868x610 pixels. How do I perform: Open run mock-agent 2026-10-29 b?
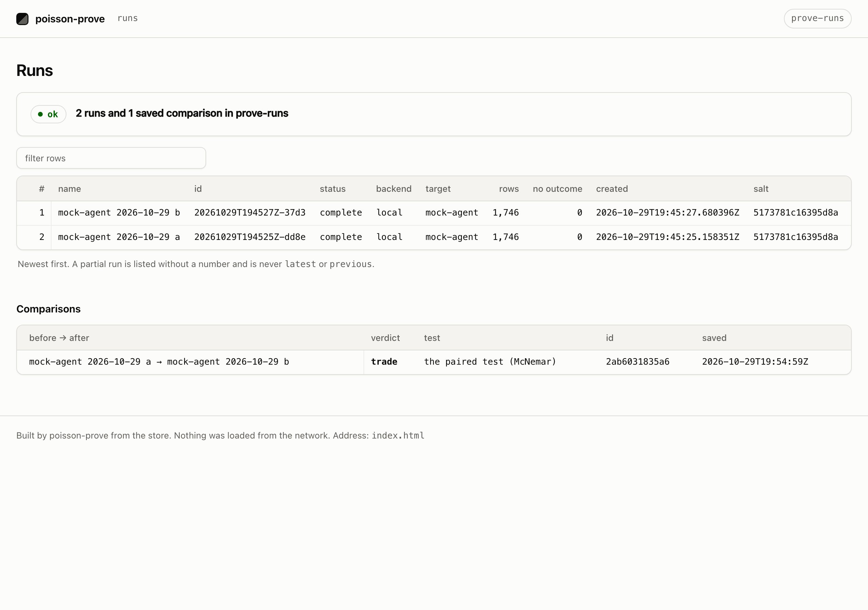[119, 213]
